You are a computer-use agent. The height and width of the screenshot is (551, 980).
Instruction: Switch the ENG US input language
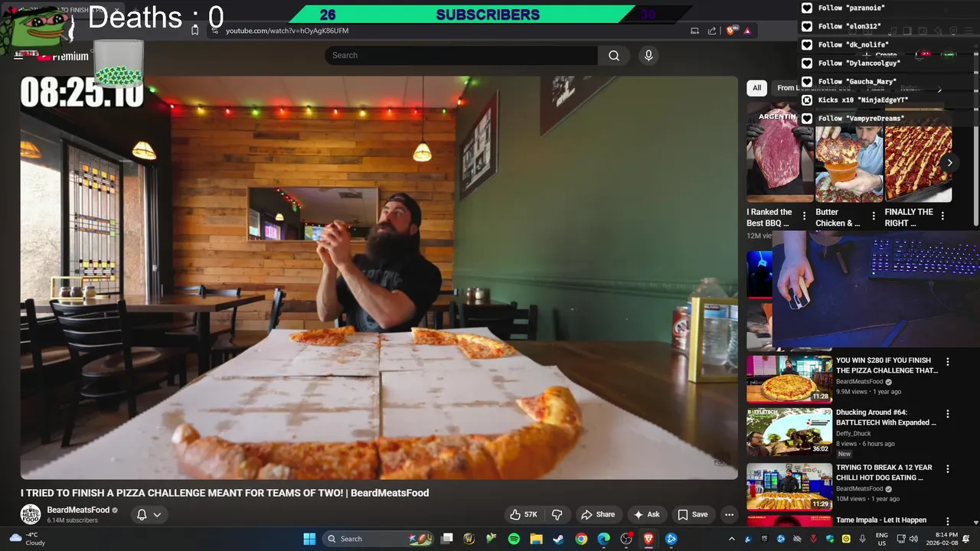pos(882,539)
